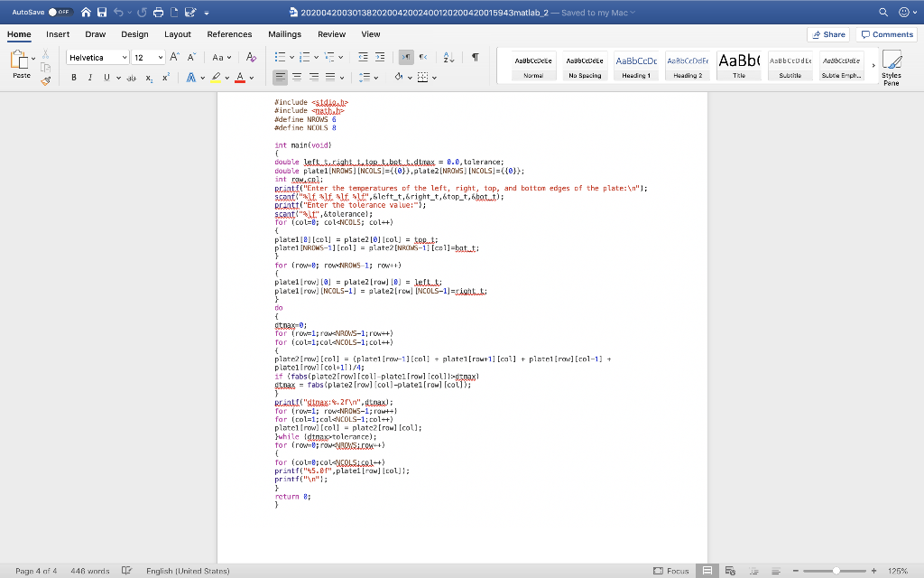Apply borders with the Borders icon
This screenshot has height=578, width=924.
422,78
